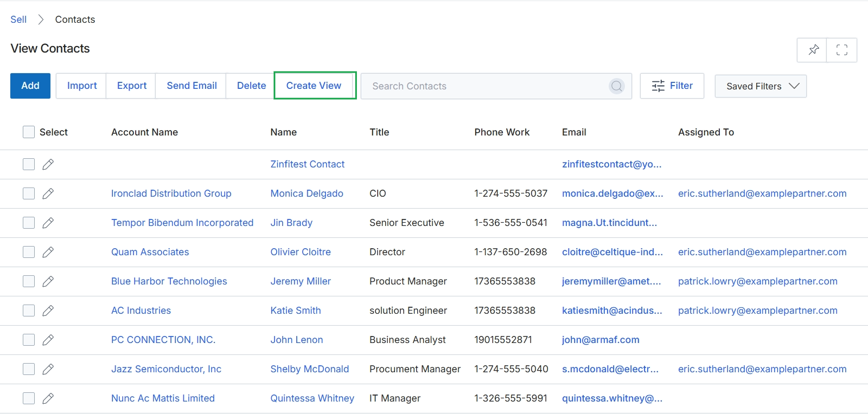
Task: Open Shelby McDonald contact
Action: coord(310,369)
